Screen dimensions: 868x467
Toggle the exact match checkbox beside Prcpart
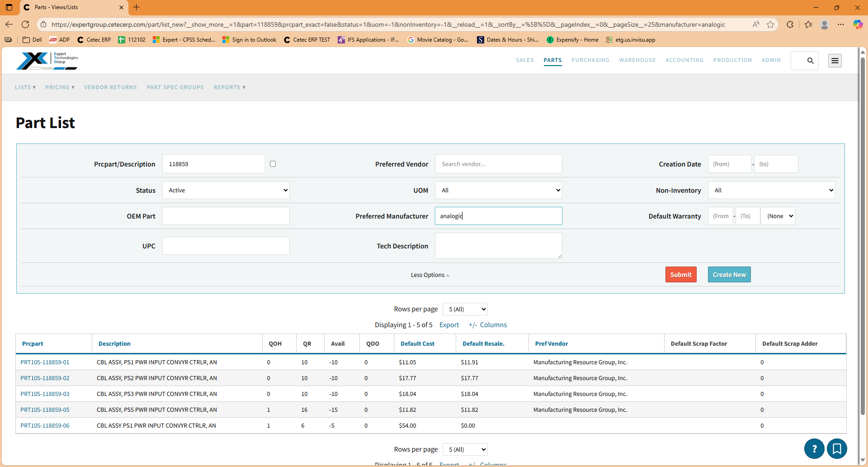click(273, 164)
